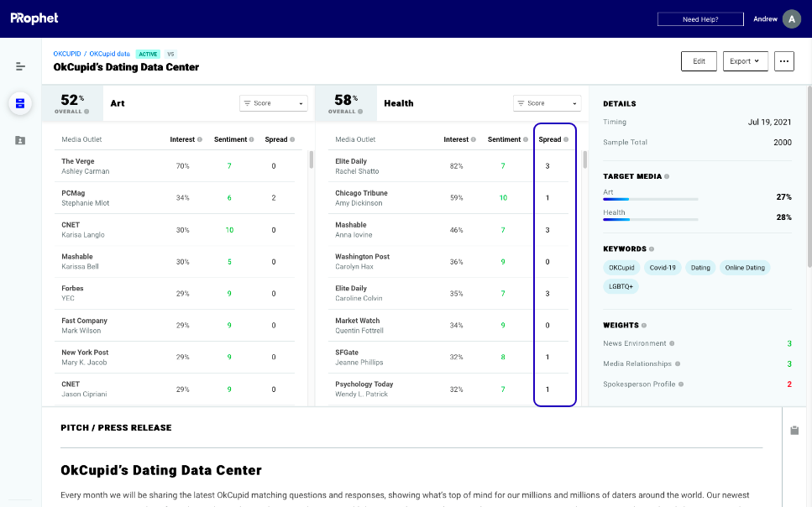812x507 pixels.
Task: Click the Health Media Outlet column header
Action: coord(355,139)
